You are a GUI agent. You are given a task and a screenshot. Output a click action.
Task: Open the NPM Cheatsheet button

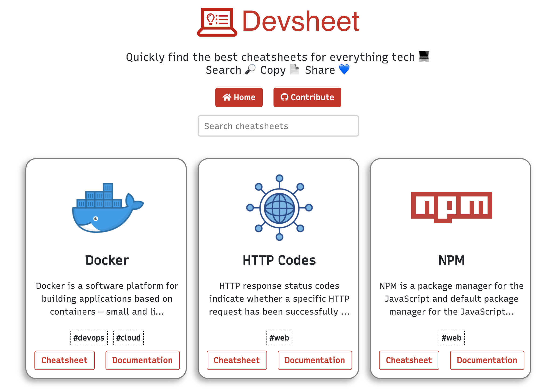tap(409, 360)
